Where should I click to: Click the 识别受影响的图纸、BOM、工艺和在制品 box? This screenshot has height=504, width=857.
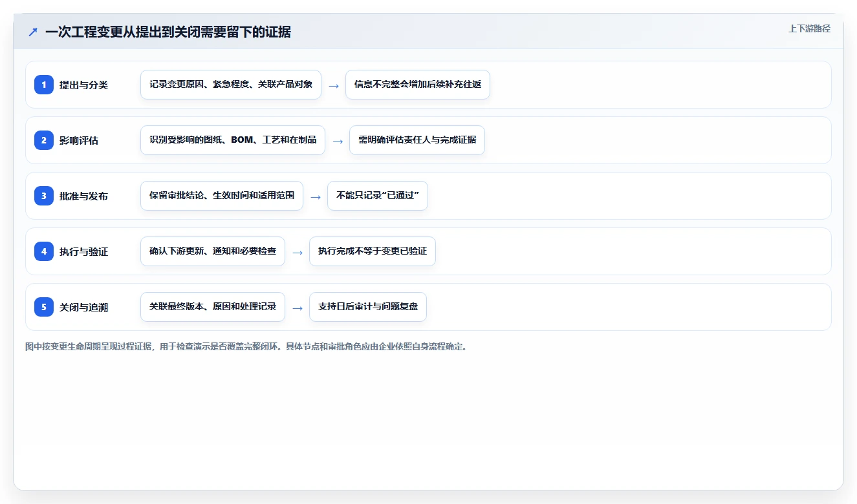(233, 140)
